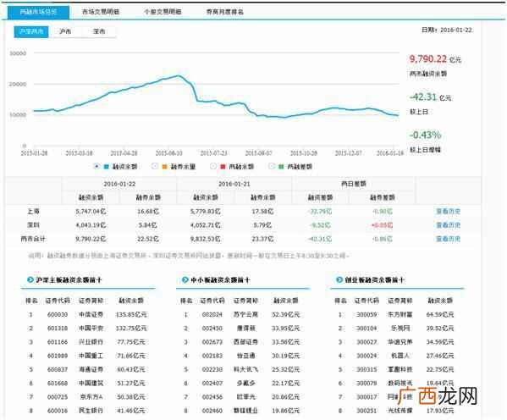Select the 融资余额 chart radio button
507x420 pixels.
click(96, 166)
